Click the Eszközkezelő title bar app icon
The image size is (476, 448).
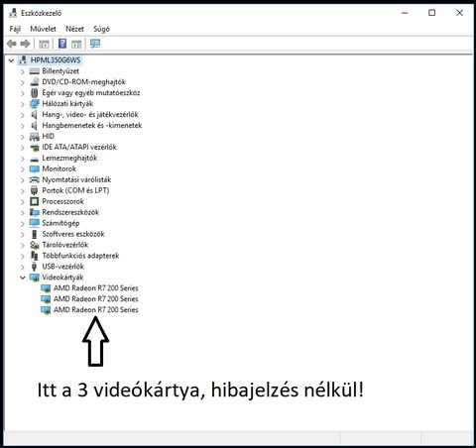(13, 13)
